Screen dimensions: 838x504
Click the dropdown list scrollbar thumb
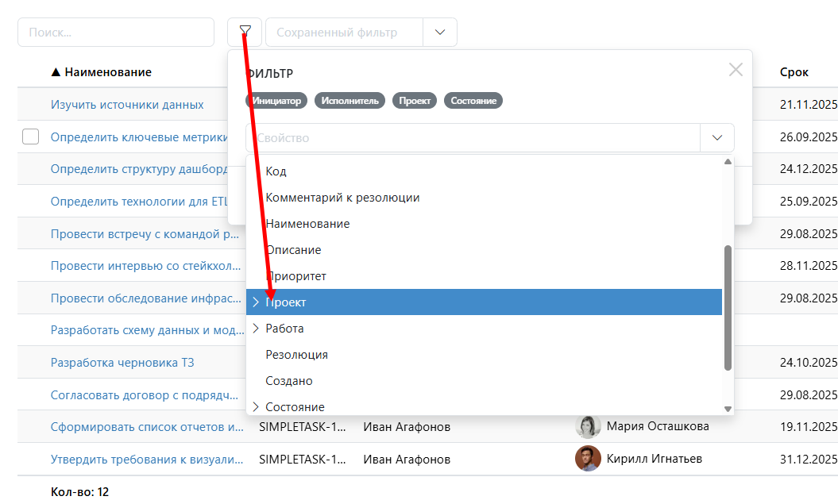(728, 307)
